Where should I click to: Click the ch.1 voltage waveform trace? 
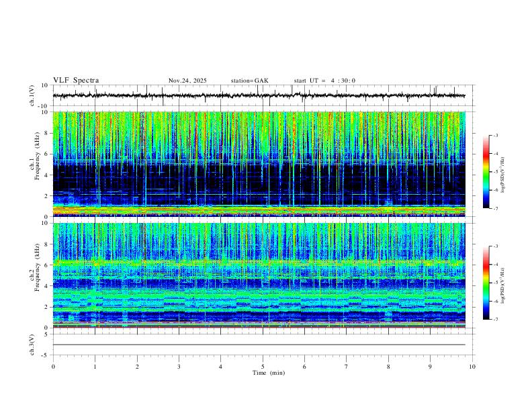[259, 95]
